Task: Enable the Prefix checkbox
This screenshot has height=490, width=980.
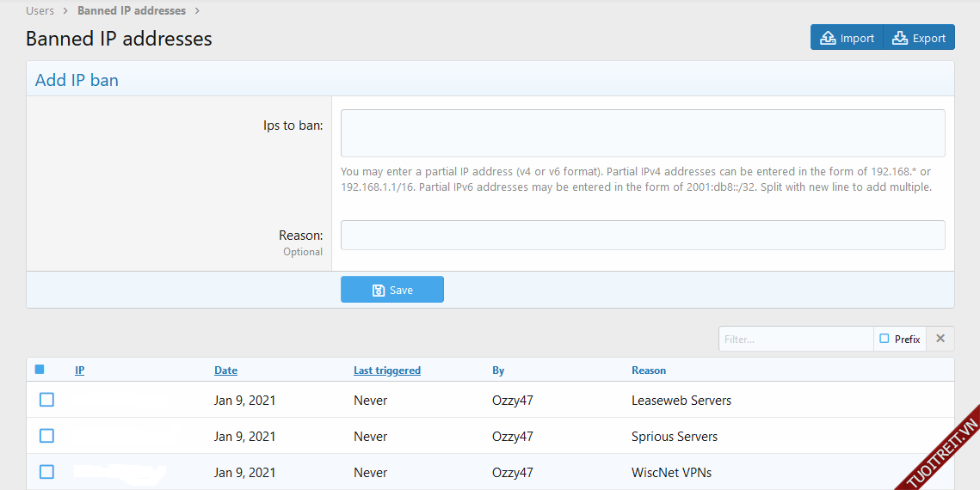Action: (x=884, y=339)
